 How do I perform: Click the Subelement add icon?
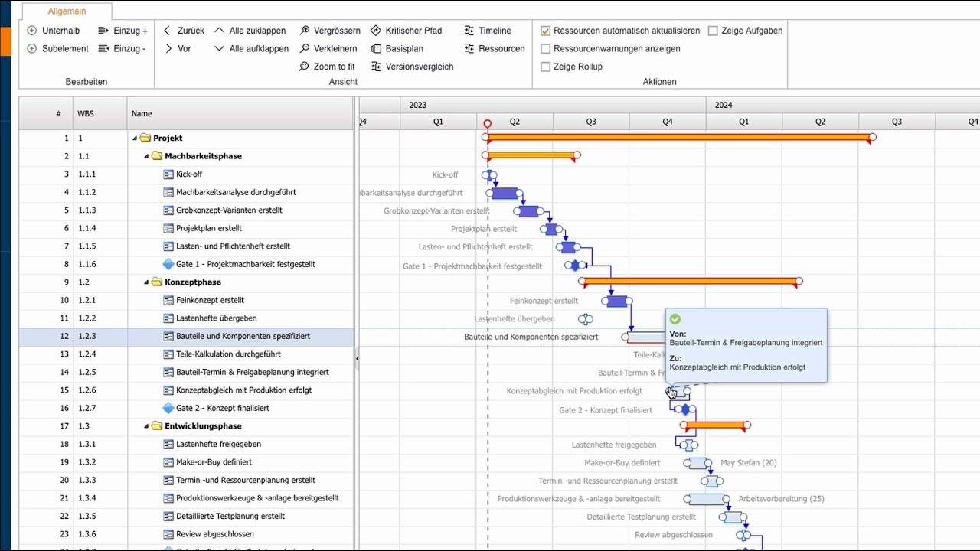(32, 48)
